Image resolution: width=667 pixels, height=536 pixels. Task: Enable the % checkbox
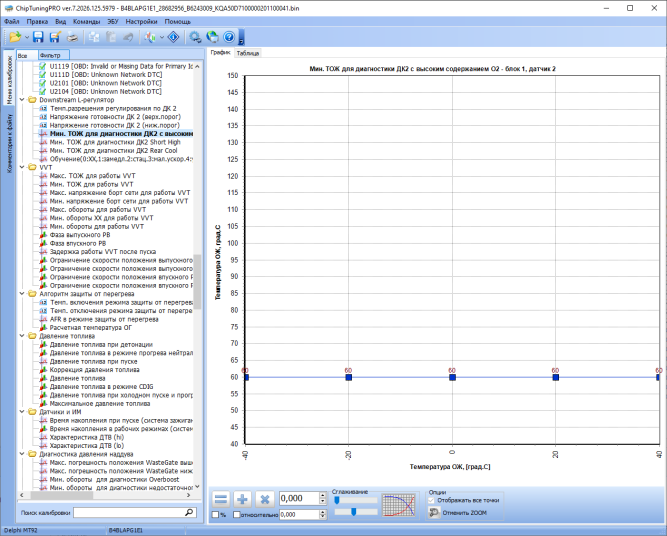click(x=215, y=515)
